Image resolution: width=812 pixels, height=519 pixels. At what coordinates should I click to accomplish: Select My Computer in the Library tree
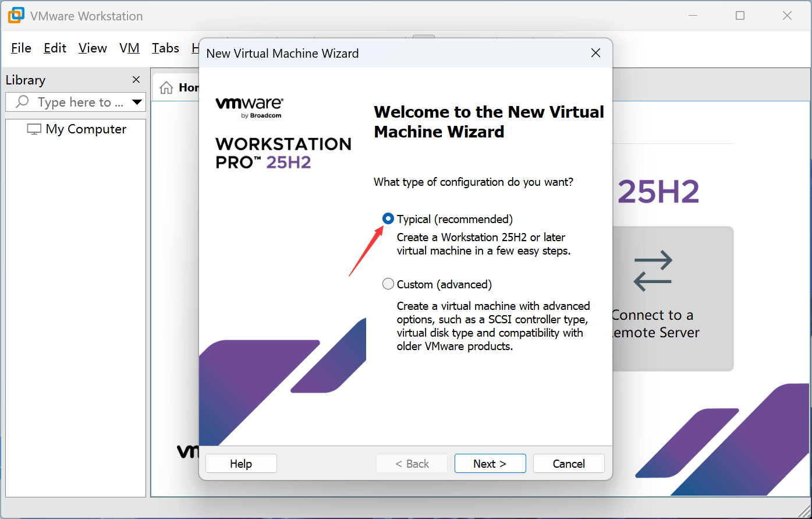coord(86,129)
